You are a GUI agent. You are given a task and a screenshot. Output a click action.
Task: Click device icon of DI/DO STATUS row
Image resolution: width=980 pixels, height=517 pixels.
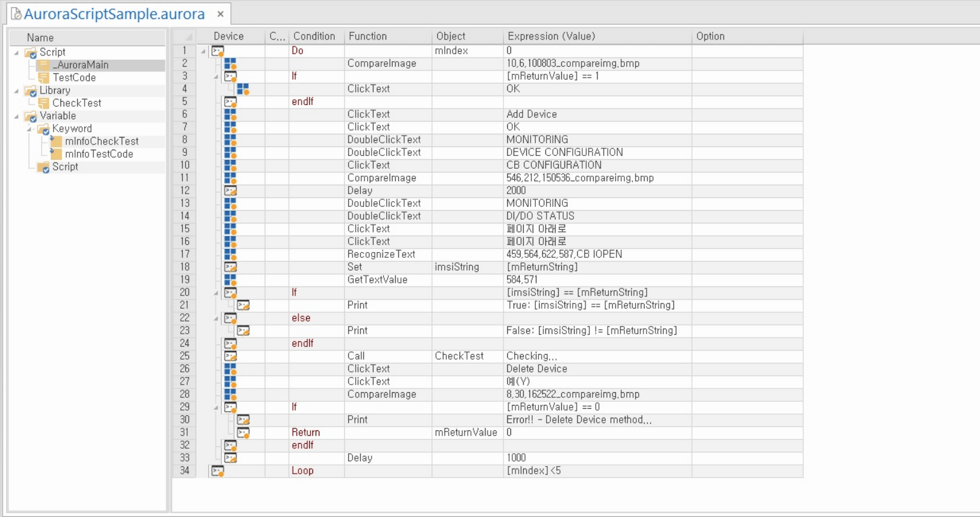tap(230, 216)
